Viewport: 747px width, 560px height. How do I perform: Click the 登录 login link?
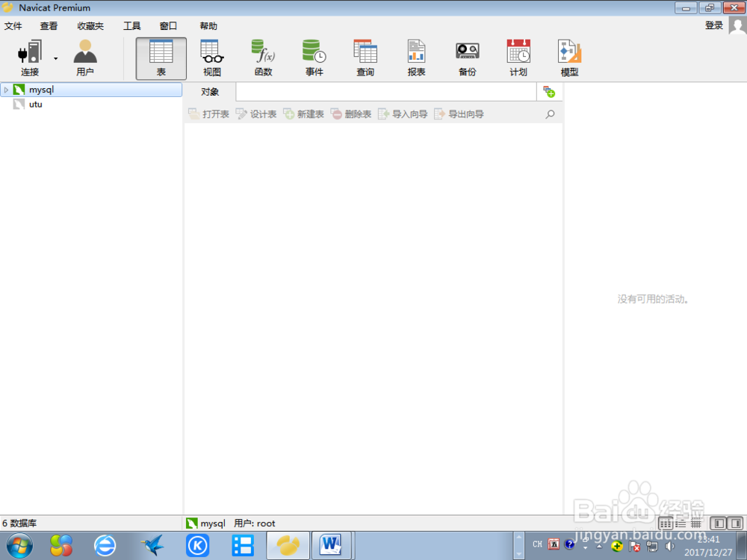coord(713,25)
